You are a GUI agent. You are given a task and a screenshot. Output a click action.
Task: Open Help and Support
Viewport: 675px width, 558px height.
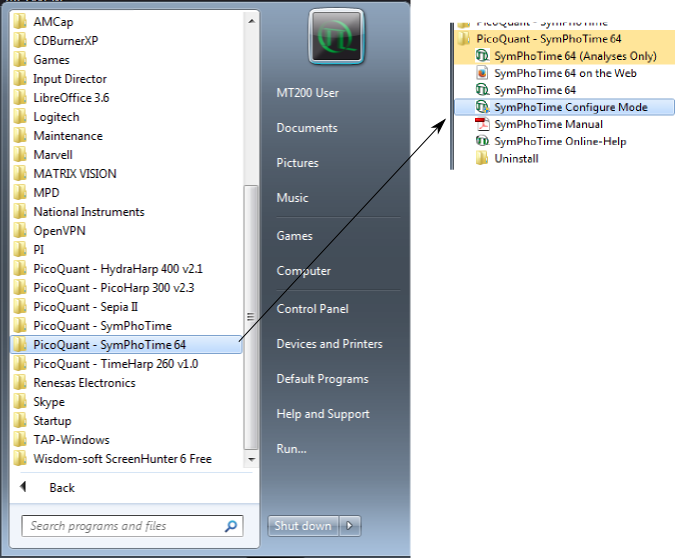[x=323, y=414]
